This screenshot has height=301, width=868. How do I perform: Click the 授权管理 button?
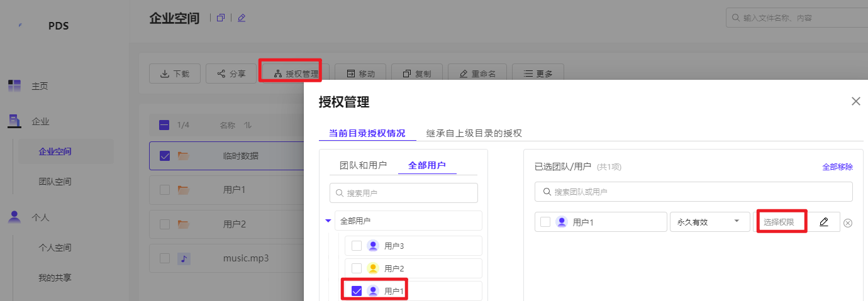tap(296, 74)
